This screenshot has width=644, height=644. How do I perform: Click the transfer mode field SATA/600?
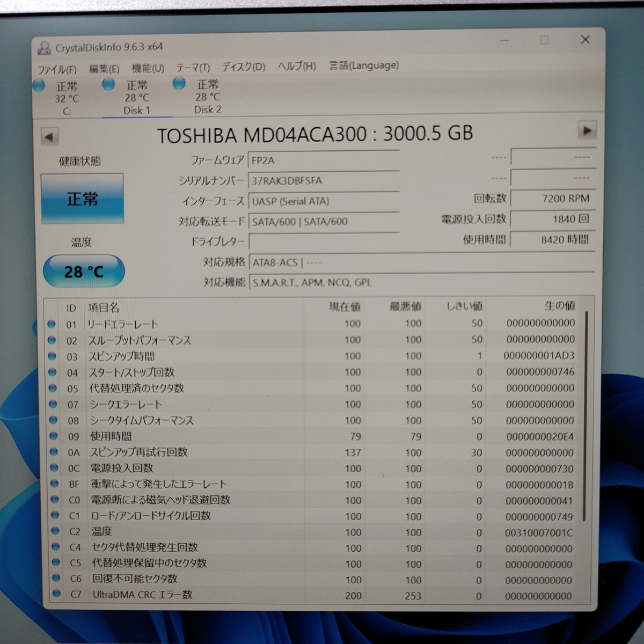click(324, 221)
